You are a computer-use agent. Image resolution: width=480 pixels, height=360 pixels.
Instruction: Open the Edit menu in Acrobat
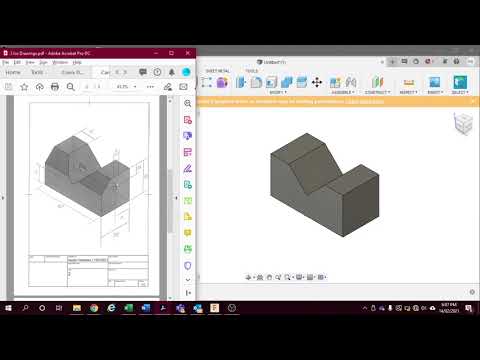pyautogui.click(x=17, y=62)
